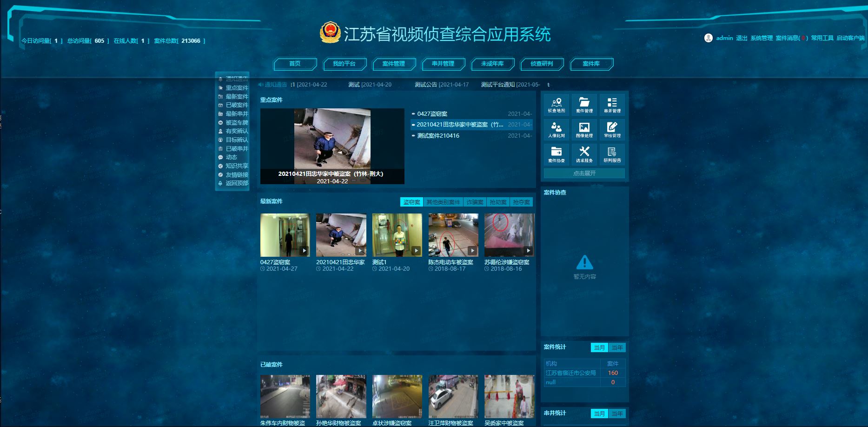Open 侦查研判 in top navigation
The width and height of the screenshot is (868, 427).
click(542, 64)
